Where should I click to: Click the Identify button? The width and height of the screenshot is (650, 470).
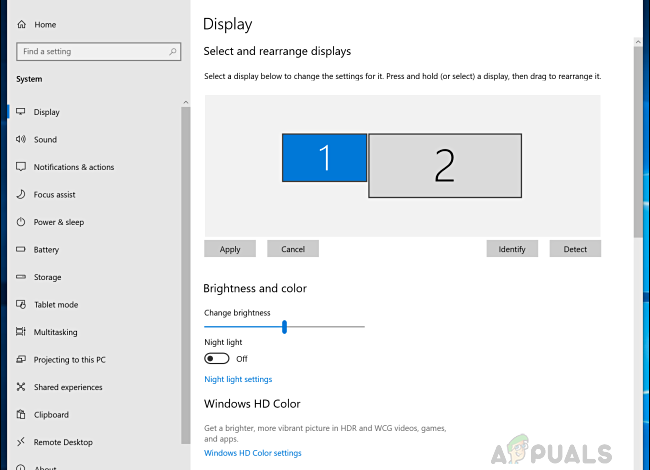click(512, 249)
